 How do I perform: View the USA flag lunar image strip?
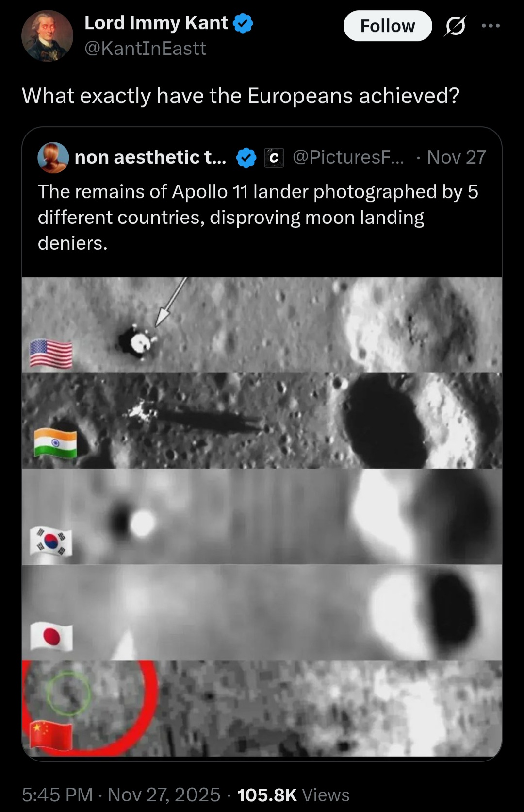coord(262,325)
